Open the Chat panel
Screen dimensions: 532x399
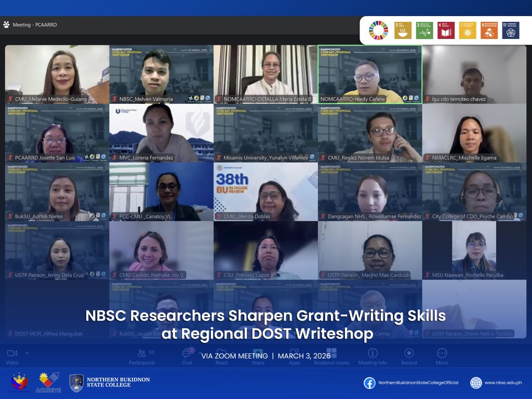[x=187, y=356]
